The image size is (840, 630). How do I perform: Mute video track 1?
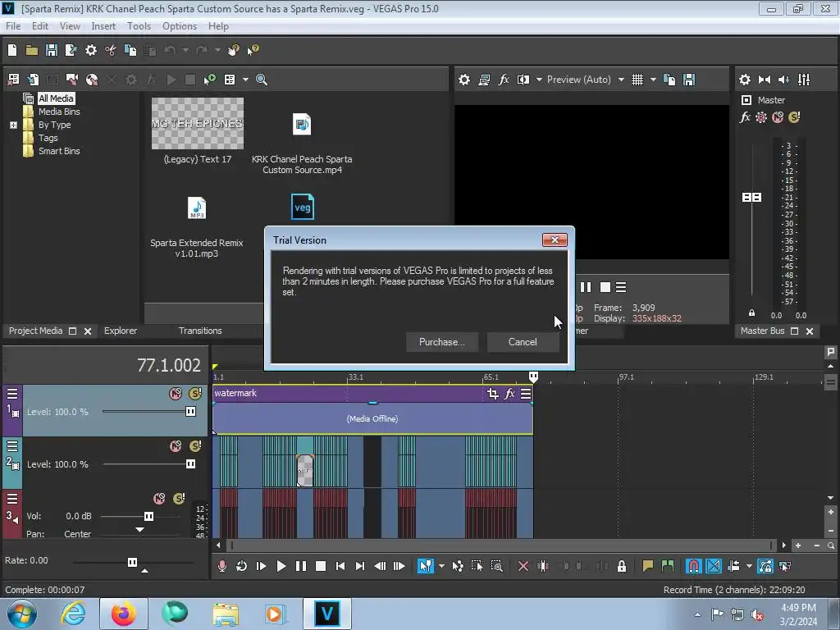[176, 394]
